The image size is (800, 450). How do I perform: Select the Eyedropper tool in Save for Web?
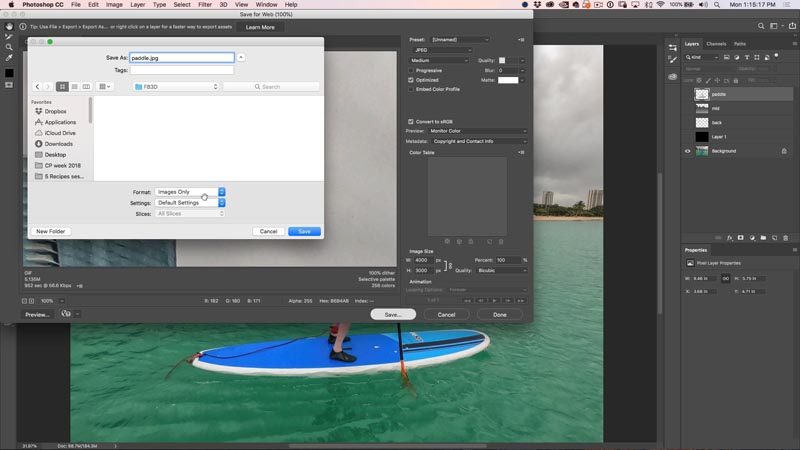9,58
